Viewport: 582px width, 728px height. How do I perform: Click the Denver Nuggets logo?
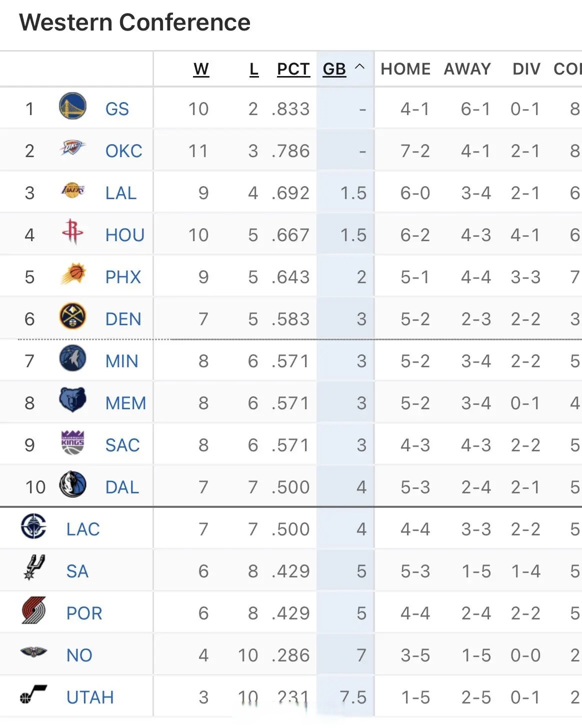[72, 317]
